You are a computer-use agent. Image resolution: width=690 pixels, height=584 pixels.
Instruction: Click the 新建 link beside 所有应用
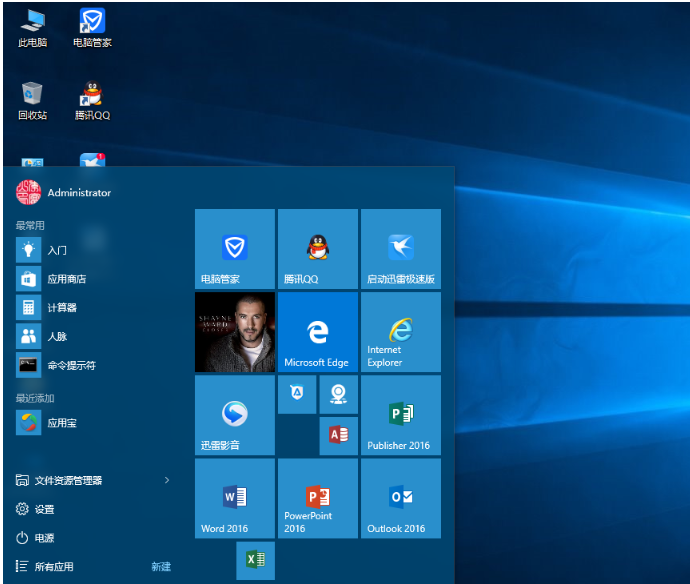pos(161,567)
